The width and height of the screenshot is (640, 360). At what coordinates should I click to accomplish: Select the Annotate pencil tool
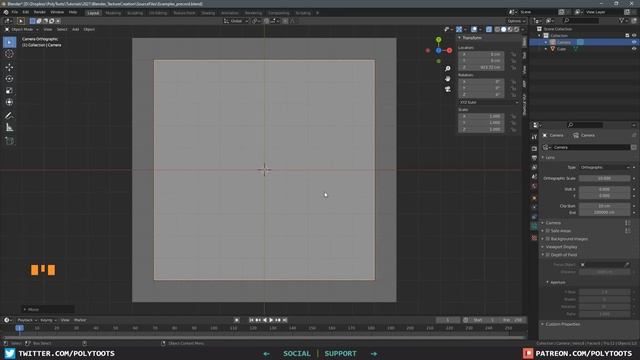(9, 116)
